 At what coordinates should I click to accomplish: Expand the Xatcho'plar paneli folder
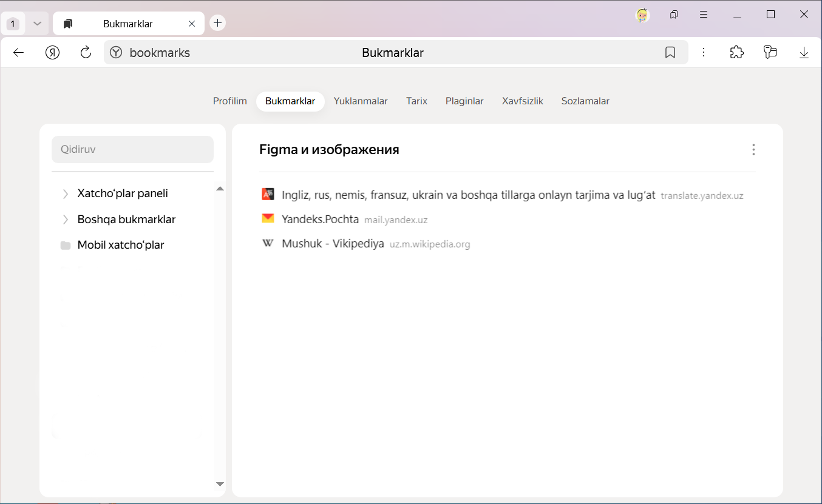tap(66, 194)
